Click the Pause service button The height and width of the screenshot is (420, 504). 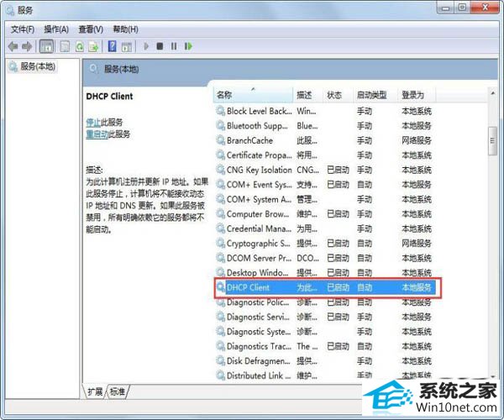174,46
